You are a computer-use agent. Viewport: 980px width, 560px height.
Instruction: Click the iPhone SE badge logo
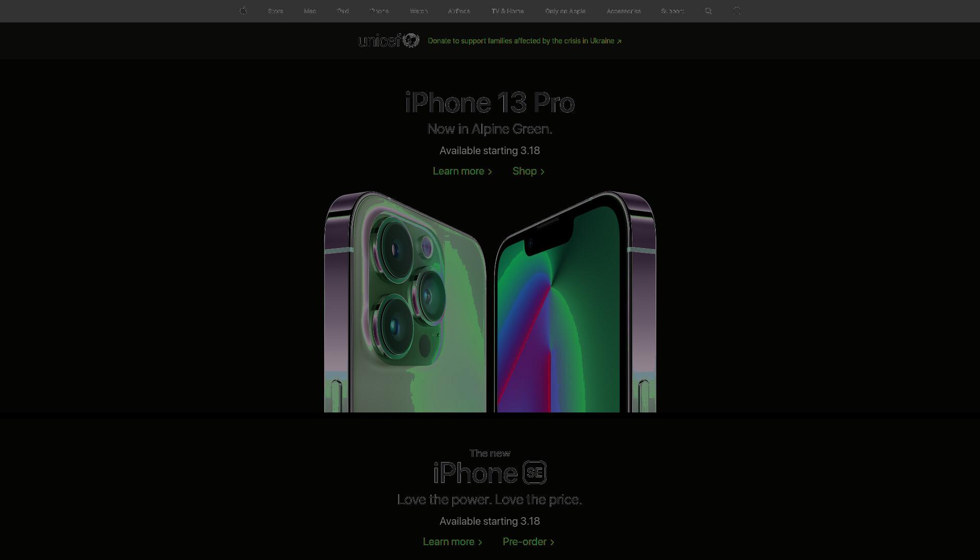coord(534,473)
